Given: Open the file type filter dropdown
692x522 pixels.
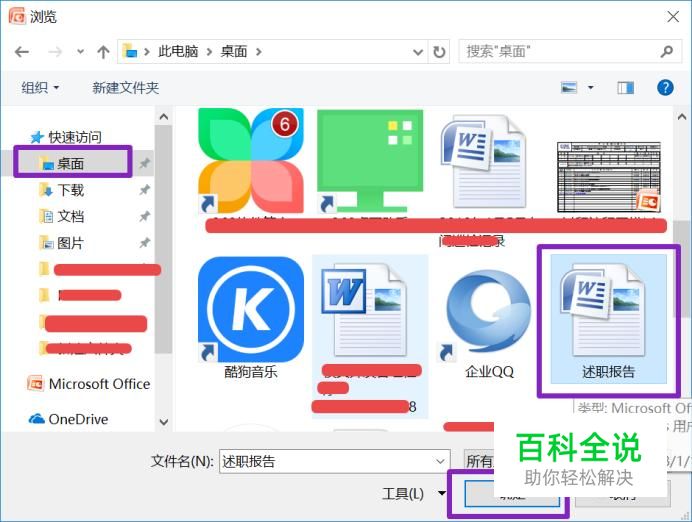Looking at the screenshot, I should 479,462.
